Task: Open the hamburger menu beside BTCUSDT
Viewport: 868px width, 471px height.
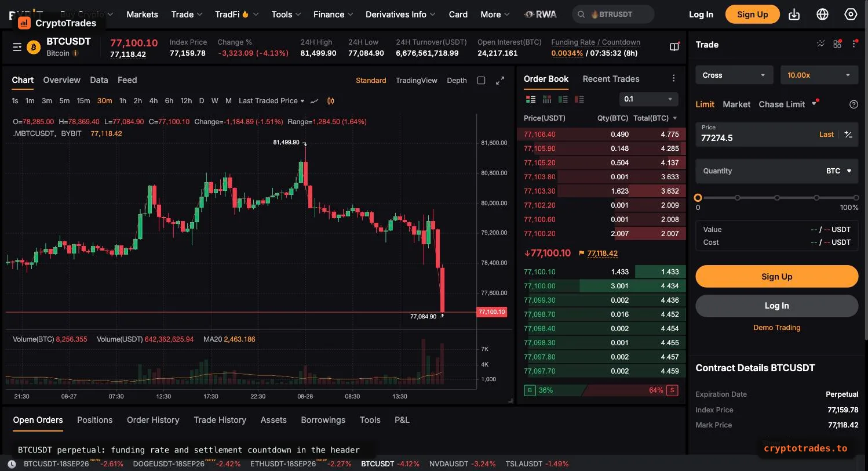Action: [17, 47]
